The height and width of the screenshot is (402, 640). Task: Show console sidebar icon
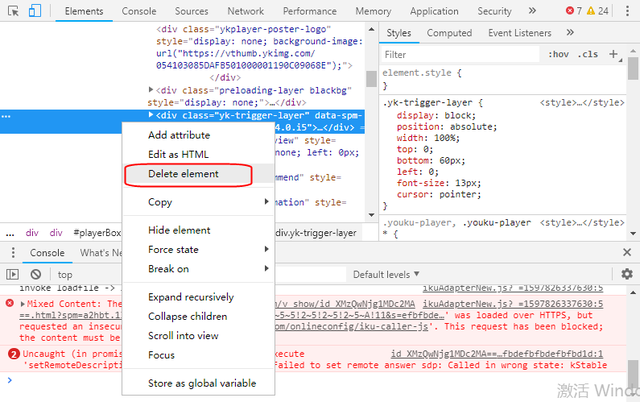pyautogui.click(x=12, y=274)
